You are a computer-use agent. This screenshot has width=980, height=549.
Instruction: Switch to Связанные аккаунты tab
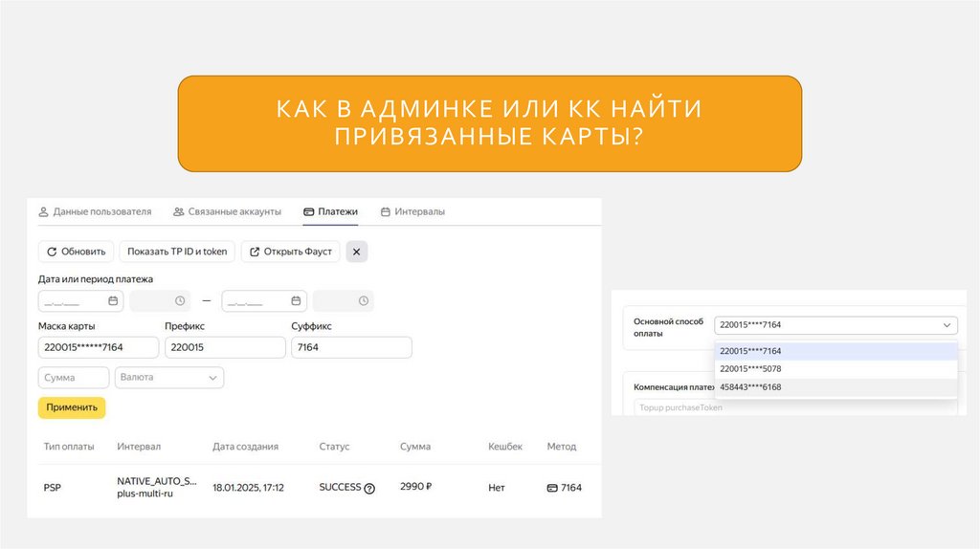point(227,211)
